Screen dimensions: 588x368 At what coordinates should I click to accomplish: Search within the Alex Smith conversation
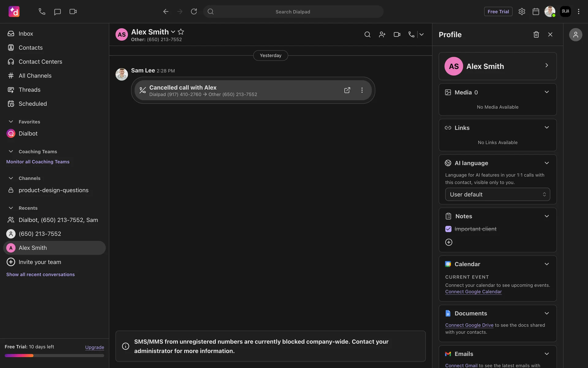367,35
